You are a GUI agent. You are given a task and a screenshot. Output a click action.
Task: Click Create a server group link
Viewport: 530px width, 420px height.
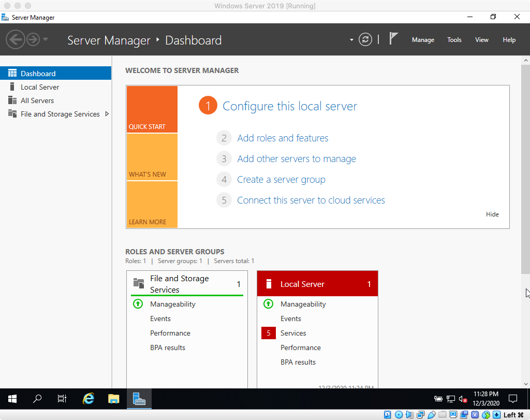point(281,180)
